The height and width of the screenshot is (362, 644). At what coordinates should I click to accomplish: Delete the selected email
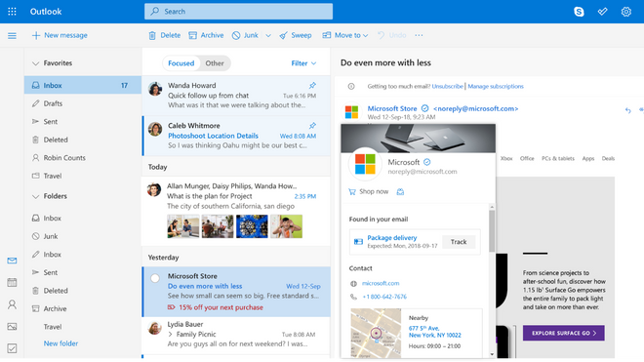[164, 35]
